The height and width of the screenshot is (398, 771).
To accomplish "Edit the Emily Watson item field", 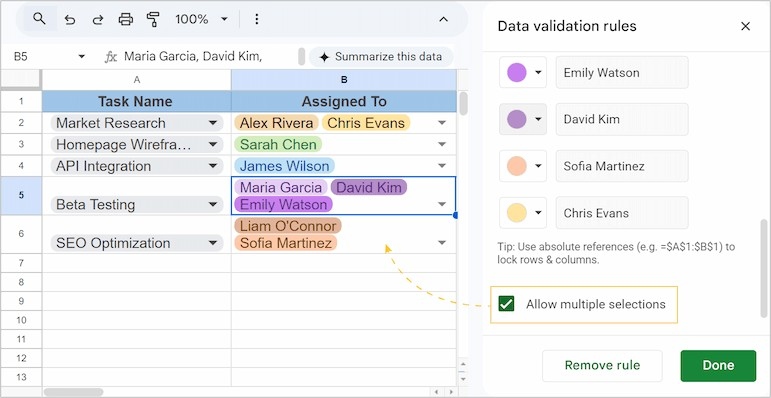I will (622, 72).
